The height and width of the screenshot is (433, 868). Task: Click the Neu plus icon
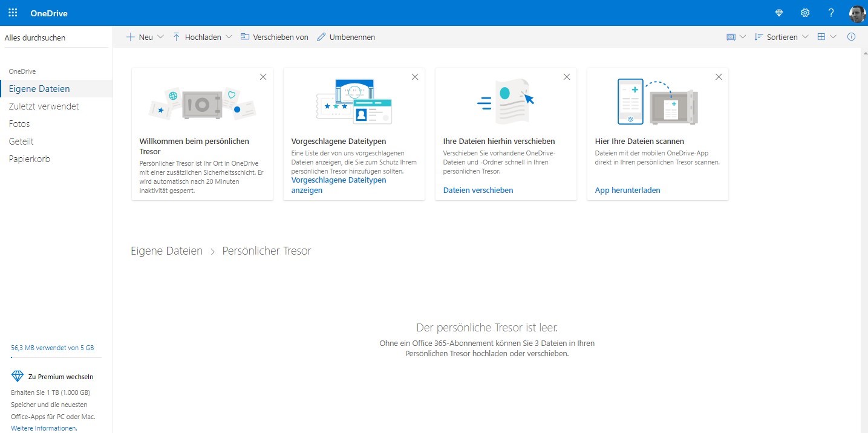tap(130, 37)
